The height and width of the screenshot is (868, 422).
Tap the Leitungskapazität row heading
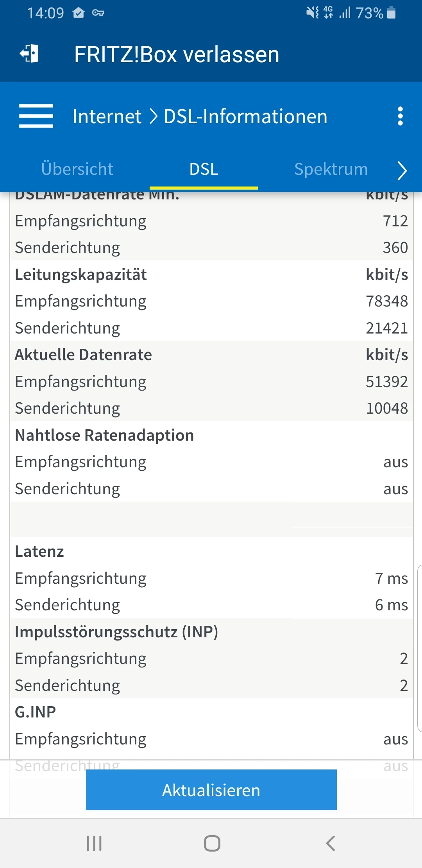pos(81,274)
